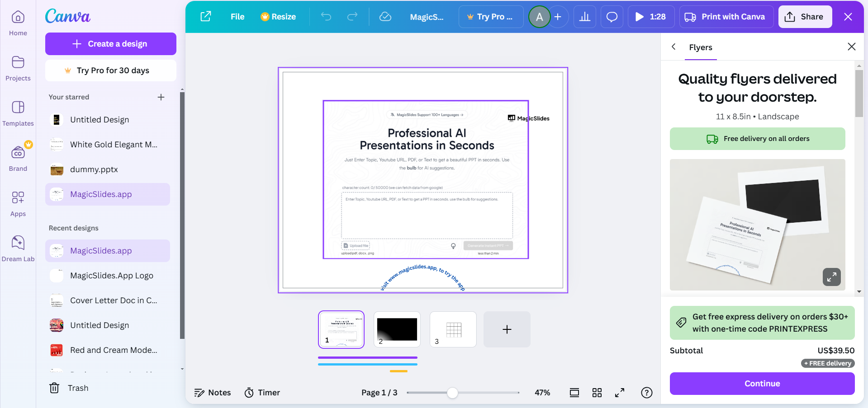868x408 pixels.
Task: Open the Templates section
Action: point(18,114)
